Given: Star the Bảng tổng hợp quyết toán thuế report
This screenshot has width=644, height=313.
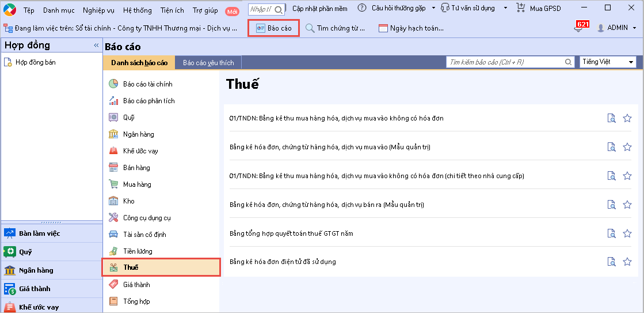Looking at the screenshot, I should (x=627, y=233).
